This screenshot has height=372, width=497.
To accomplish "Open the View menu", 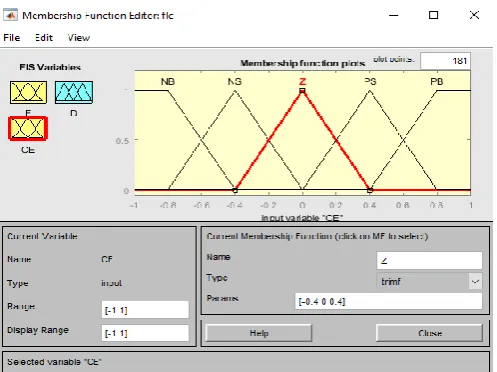I will pos(79,38).
